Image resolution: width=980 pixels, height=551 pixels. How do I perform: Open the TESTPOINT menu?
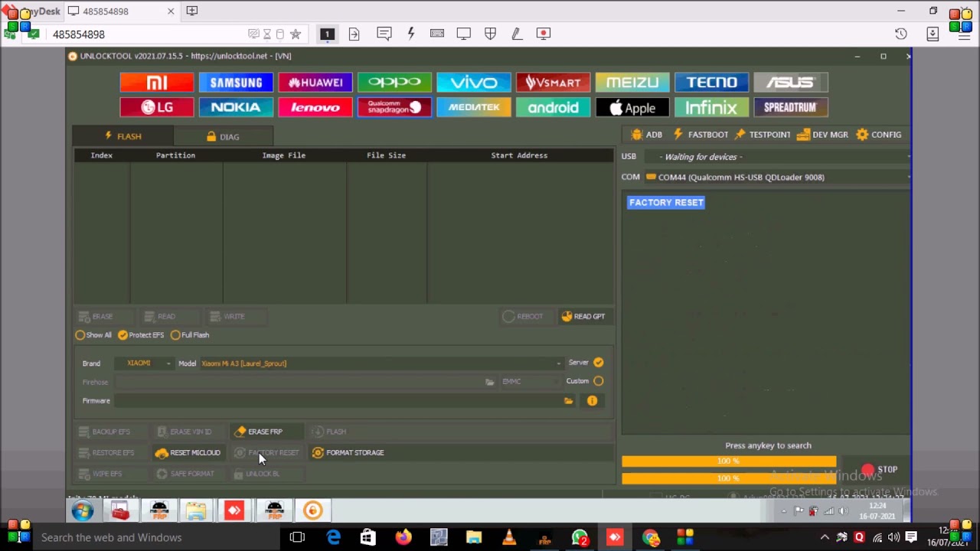pos(763,135)
